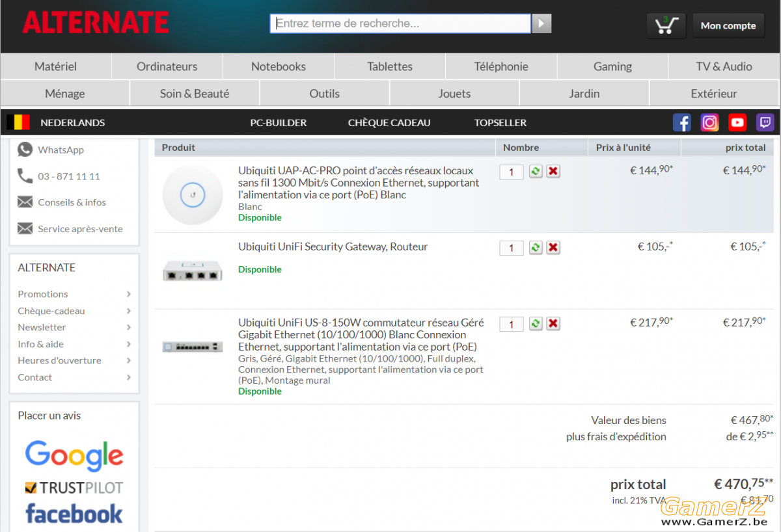781x532 pixels.
Task: Remove Ubiquiti UAP-AC-PRO from cart
Action: [553, 171]
